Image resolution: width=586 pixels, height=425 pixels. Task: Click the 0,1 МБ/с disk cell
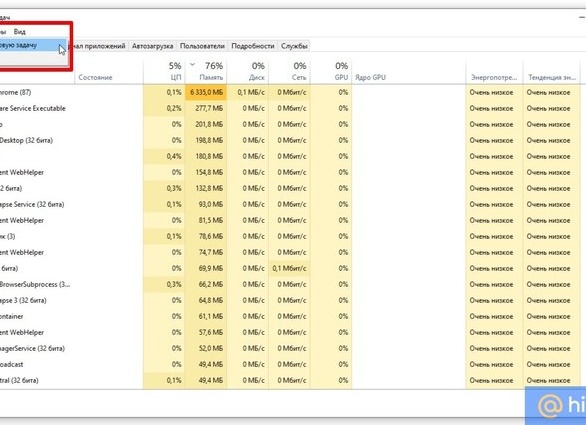247,92
